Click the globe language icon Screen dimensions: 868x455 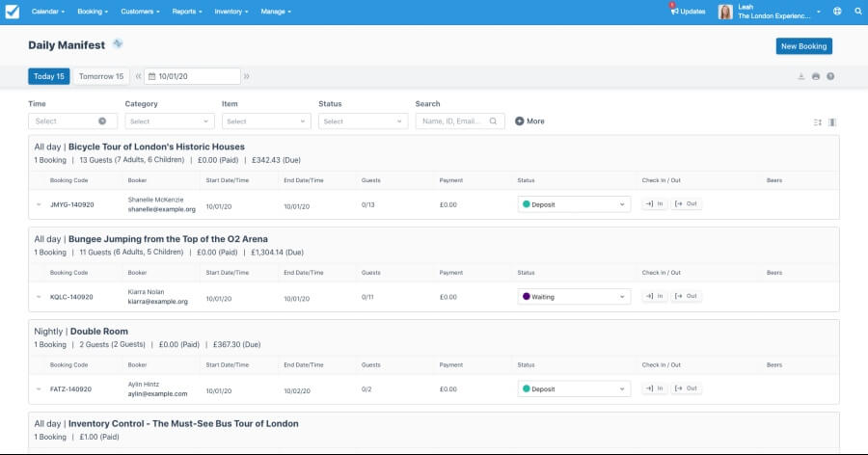[x=837, y=11]
